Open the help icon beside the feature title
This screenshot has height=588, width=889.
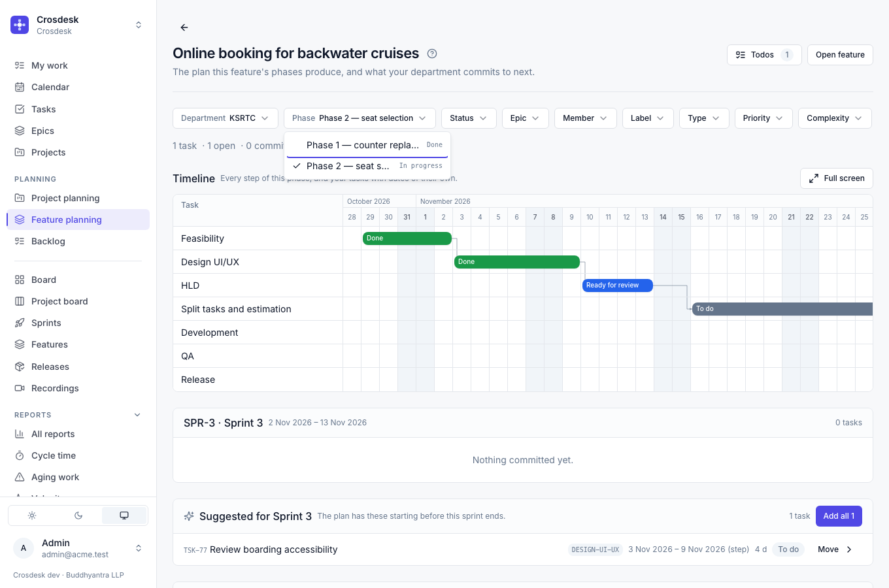pos(432,54)
